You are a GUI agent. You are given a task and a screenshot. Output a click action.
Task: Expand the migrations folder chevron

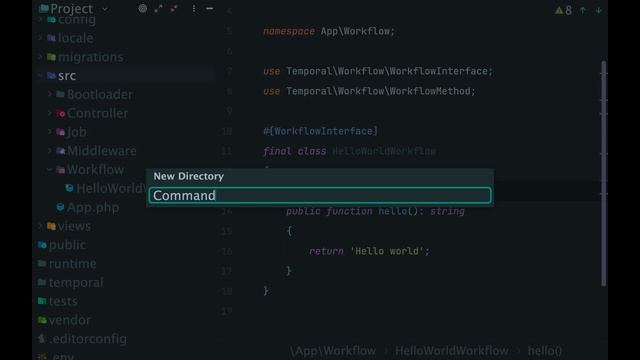(x=40, y=57)
